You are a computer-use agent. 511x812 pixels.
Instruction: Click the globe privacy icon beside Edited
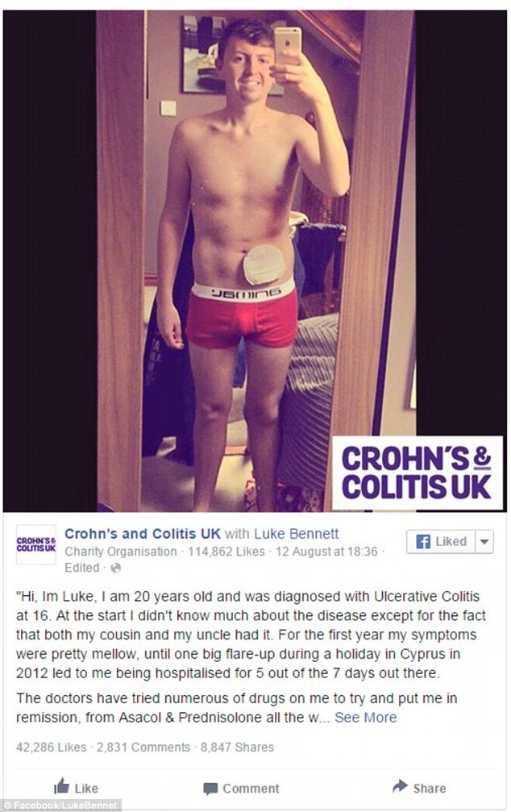(115, 568)
